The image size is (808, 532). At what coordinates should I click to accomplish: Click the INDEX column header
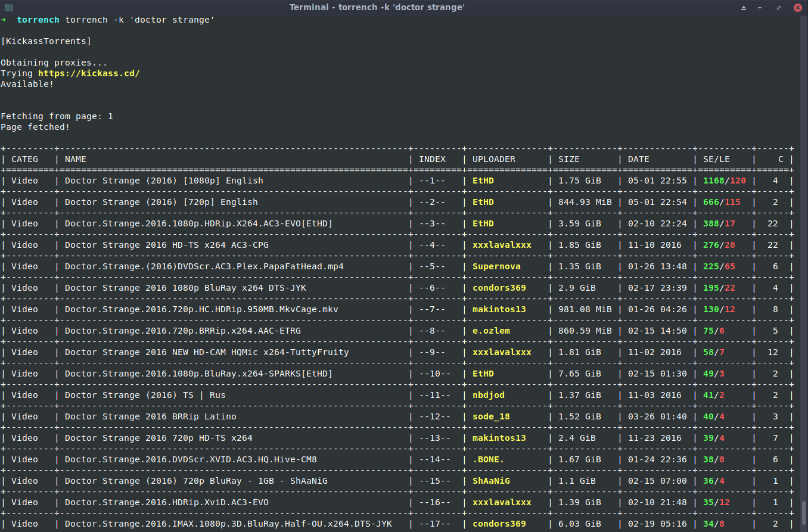[x=432, y=159]
